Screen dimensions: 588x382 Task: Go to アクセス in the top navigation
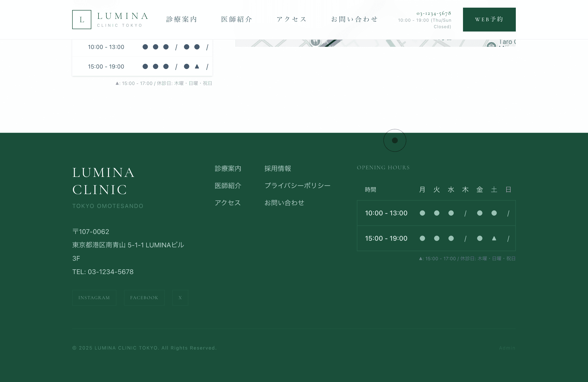coord(292,19)
